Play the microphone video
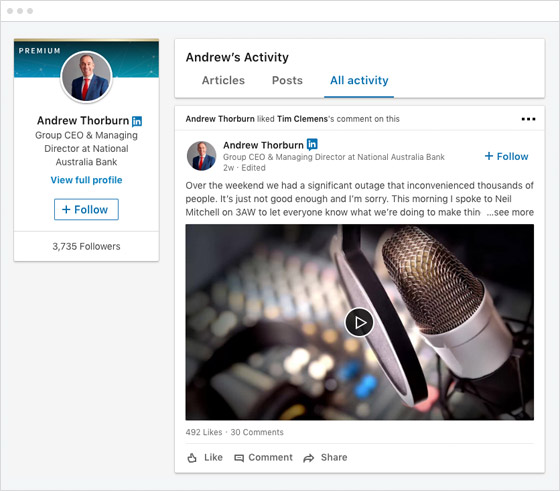 pyautogui.click(x=359, y=322)
